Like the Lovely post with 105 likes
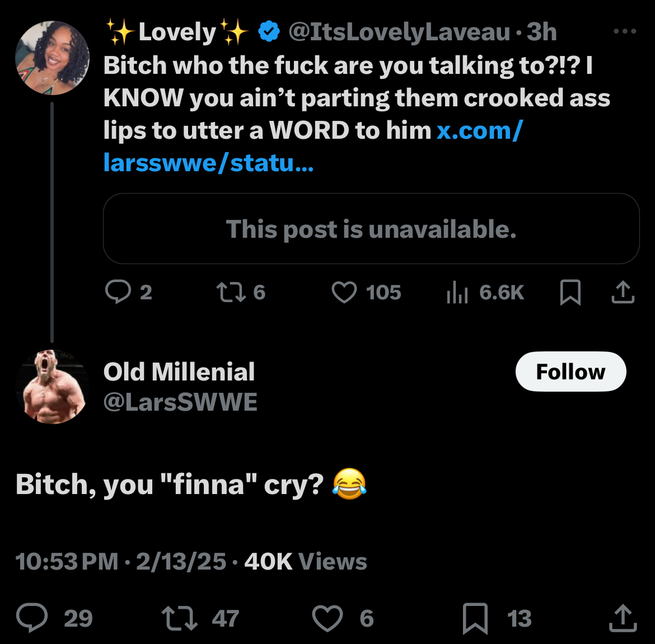Image resolution: width=655 pixels, height=644 pixels. 344,292
